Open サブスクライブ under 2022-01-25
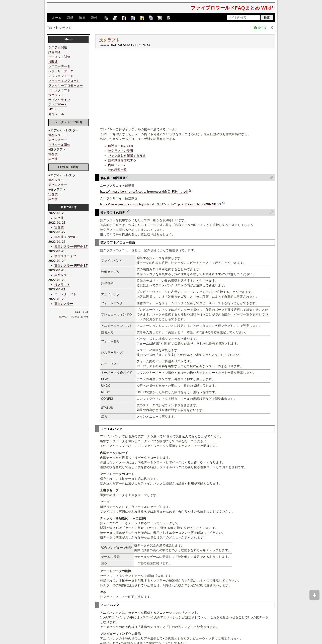The height and width of the screenshot is (644, 322). pyautogui.click(x=65, y=256)
